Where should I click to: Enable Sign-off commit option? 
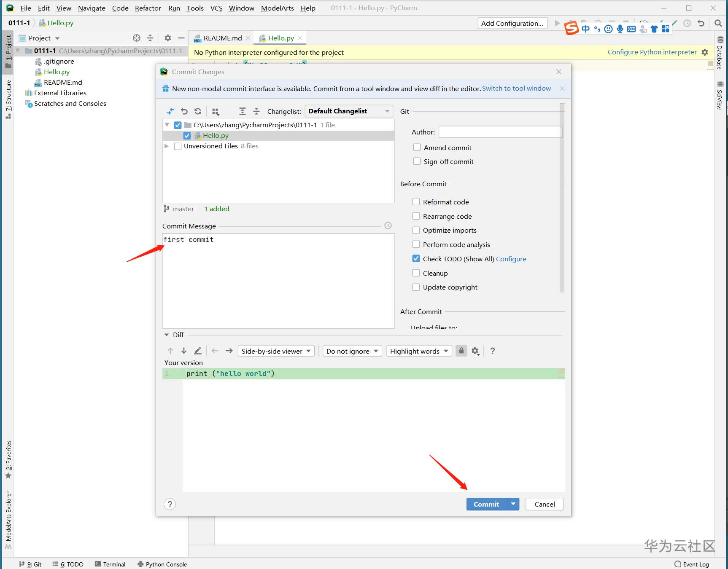[x=417, y=161]
